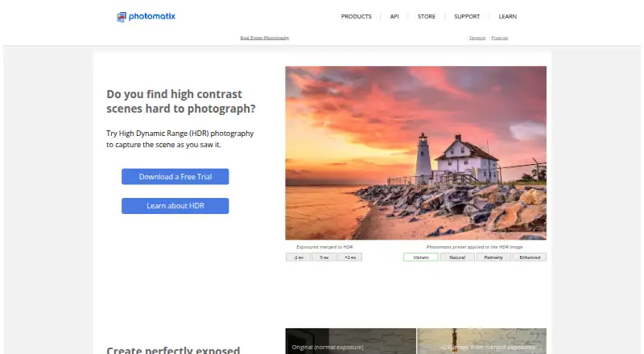Go to the STORE page
The width and height of the screenshot is (644, 354).
pos(427,16)
